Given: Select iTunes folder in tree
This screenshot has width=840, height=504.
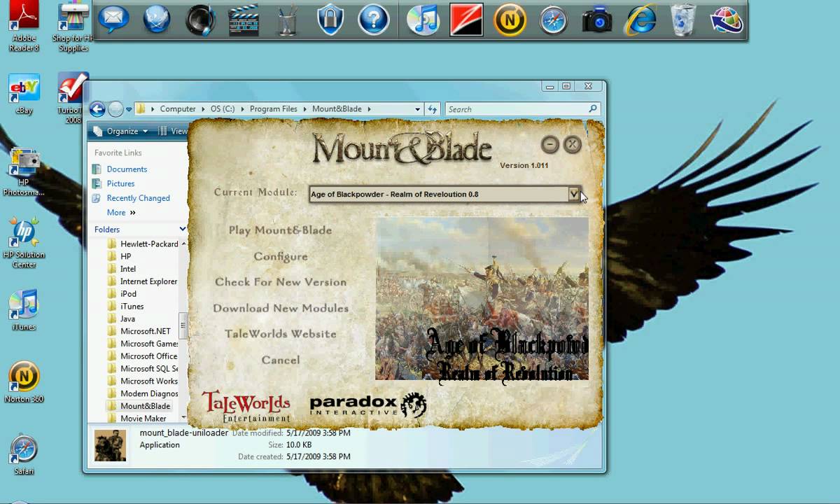Looking at the screenshot, I should tap(132, 307).
